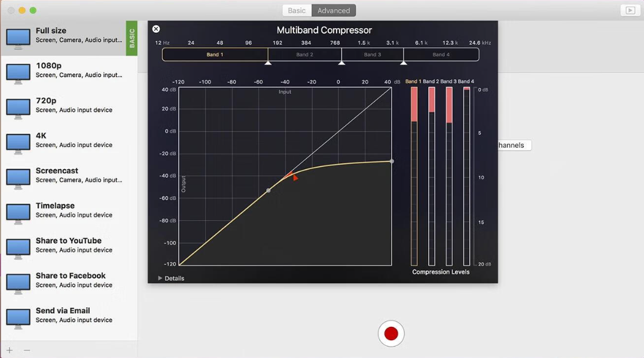Select the Band 3 meter label
644x358 pixels.
448,81
